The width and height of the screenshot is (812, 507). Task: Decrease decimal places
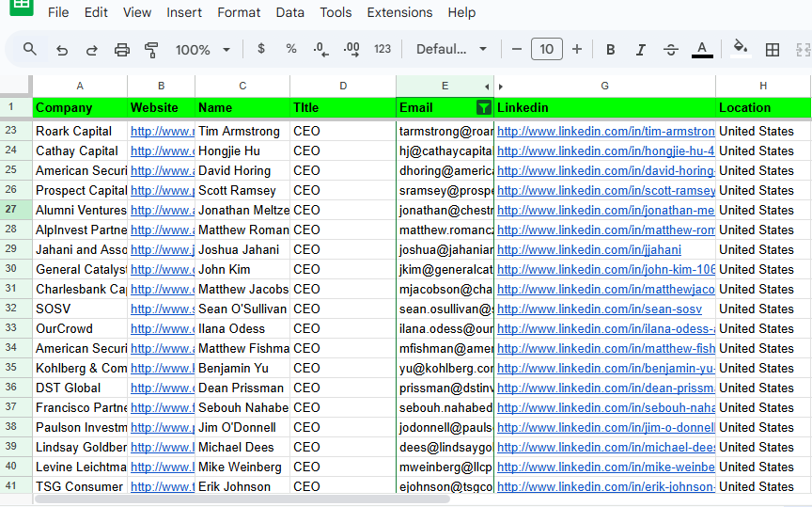pyautogui.click(x=320, y=49)
